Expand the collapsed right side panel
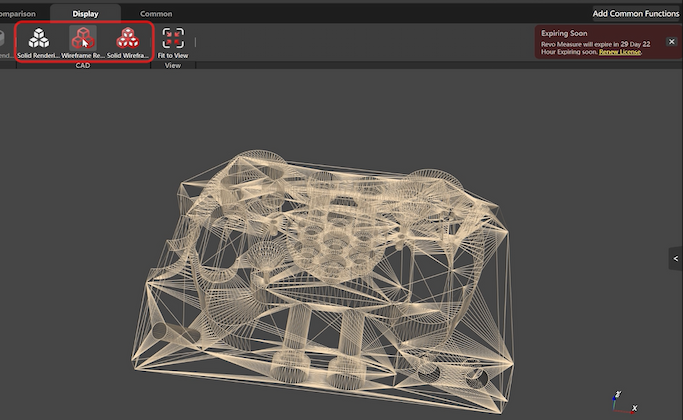Viewport: 683px width, 420px height. coord(675,258)
